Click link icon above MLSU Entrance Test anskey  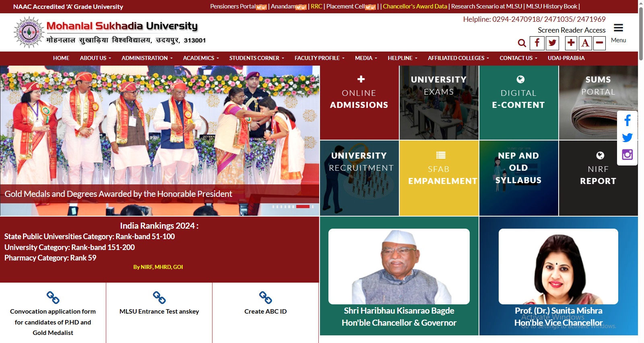[x=159, y=298]
